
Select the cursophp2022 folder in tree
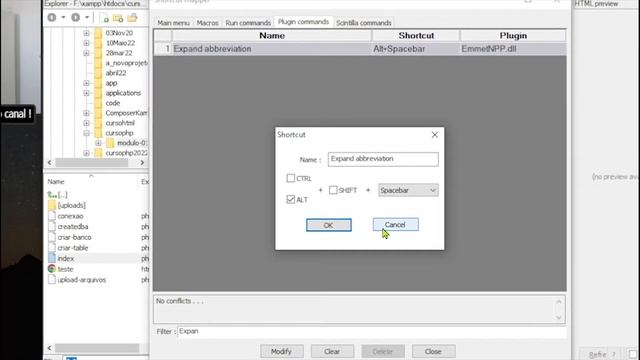(127, 153)
